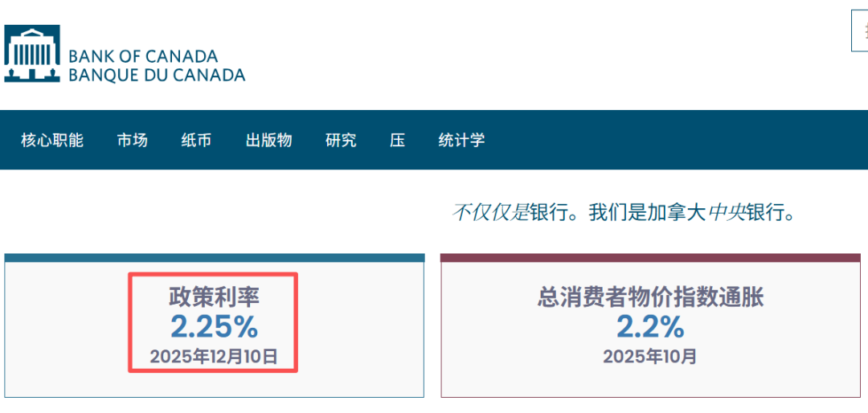868x413 pixels.
Task: Click the 2.2% inflation value
Action: coord(650,326)
